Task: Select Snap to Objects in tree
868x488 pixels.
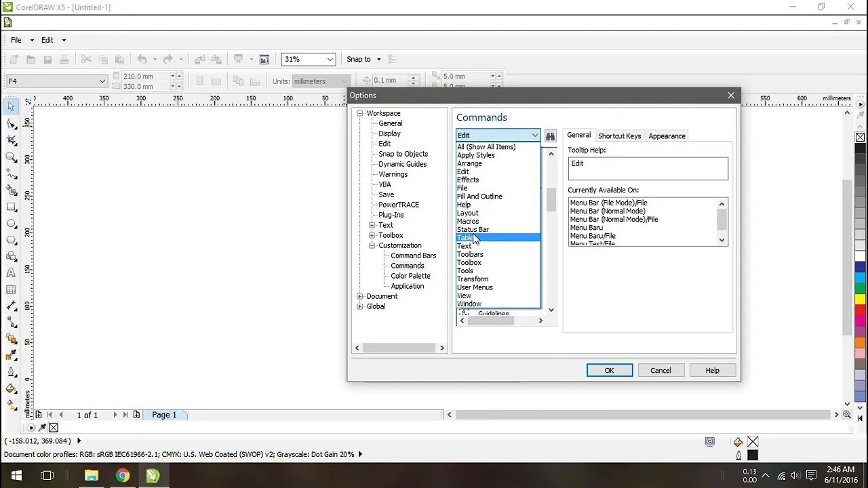Action: (x=403, y=154)
